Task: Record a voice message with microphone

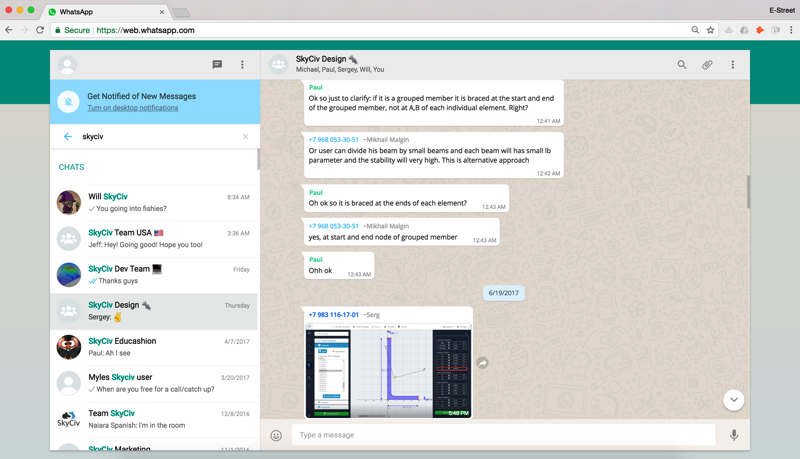Action: coord(734,435)
